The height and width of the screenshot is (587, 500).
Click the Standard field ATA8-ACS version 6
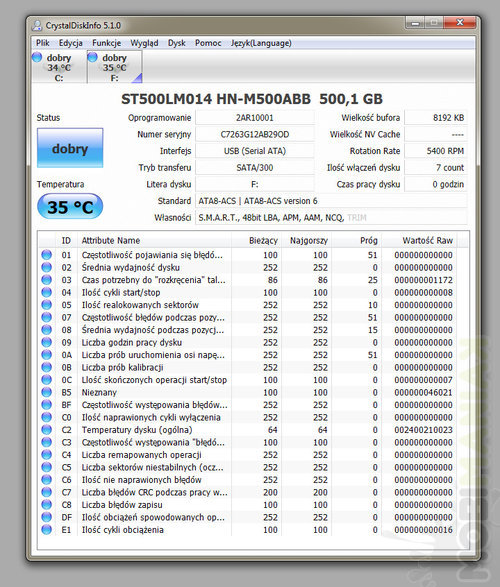(x=331, y=201)
